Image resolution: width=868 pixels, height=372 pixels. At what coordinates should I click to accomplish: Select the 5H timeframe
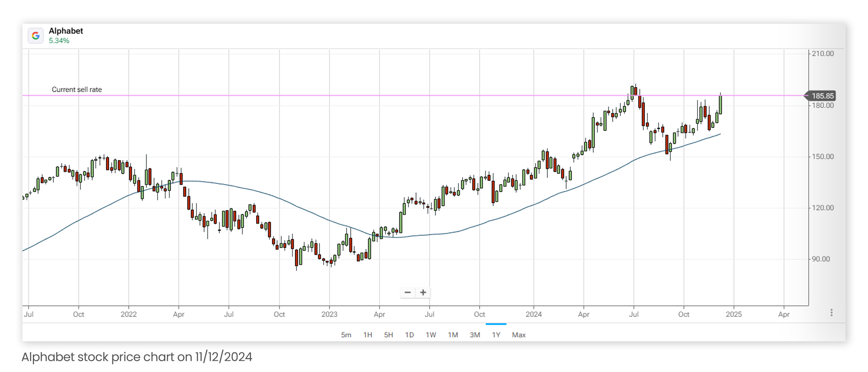click(x=389, y=335)
